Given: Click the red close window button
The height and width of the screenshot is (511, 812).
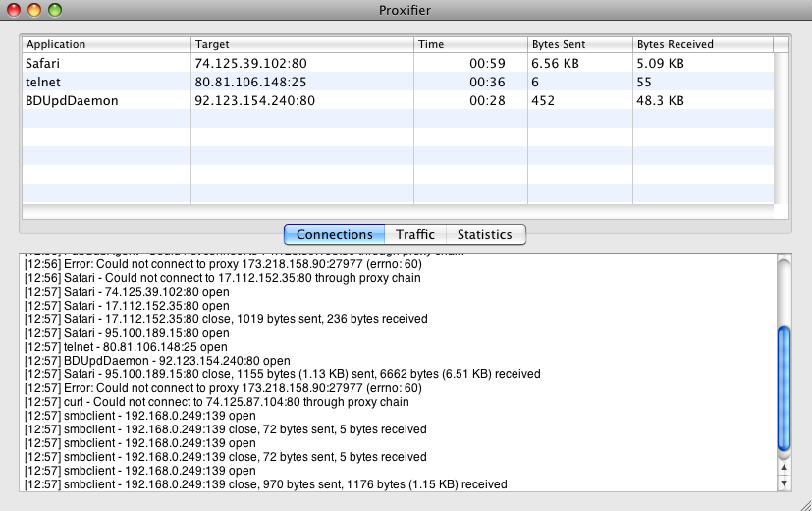Looking at the screenshot, I should 14,10.
